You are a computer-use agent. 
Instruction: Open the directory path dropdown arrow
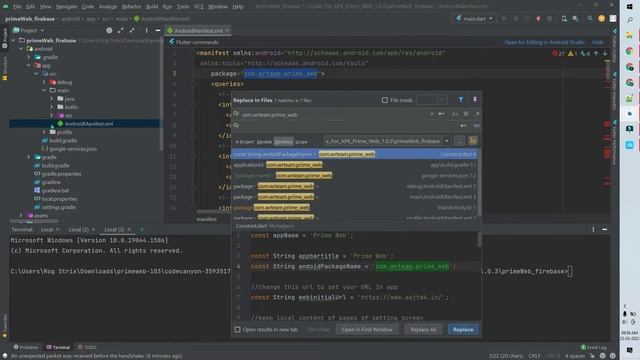(x=447, y=141)
